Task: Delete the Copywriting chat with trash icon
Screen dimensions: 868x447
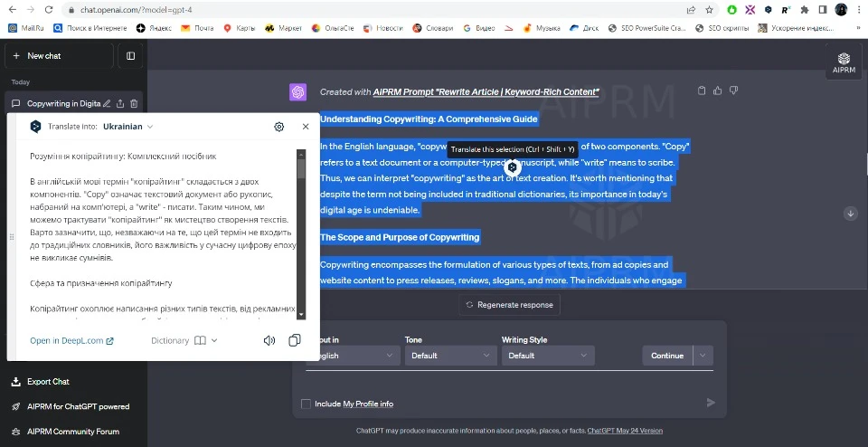Action: pos(134,104)
